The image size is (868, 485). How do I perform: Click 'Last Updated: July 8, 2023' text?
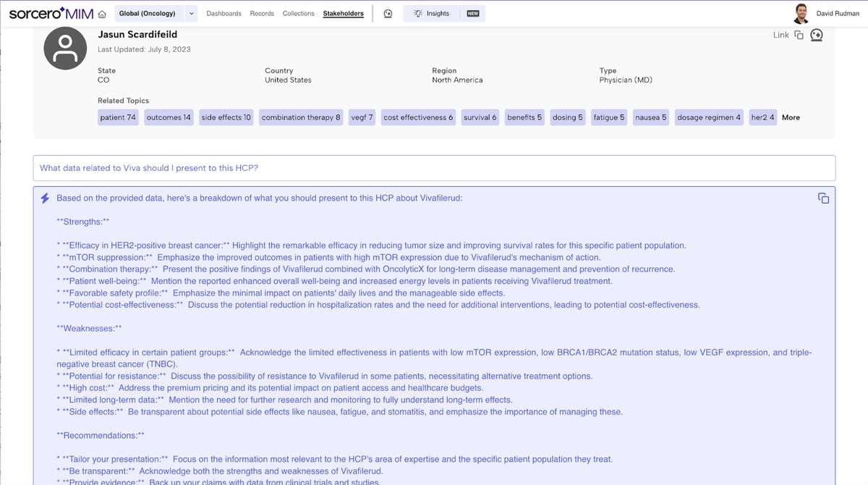click(144, 49)
